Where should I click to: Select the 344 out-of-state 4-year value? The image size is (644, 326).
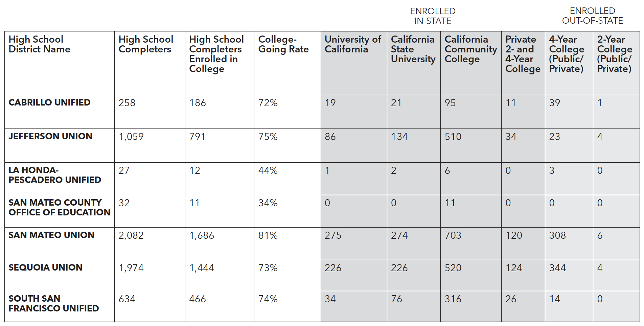(x=557, y=268)
